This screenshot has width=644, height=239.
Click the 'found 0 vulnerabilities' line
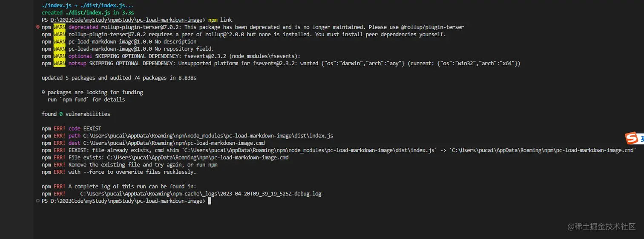pyautogui.click(x=76, y=114)
